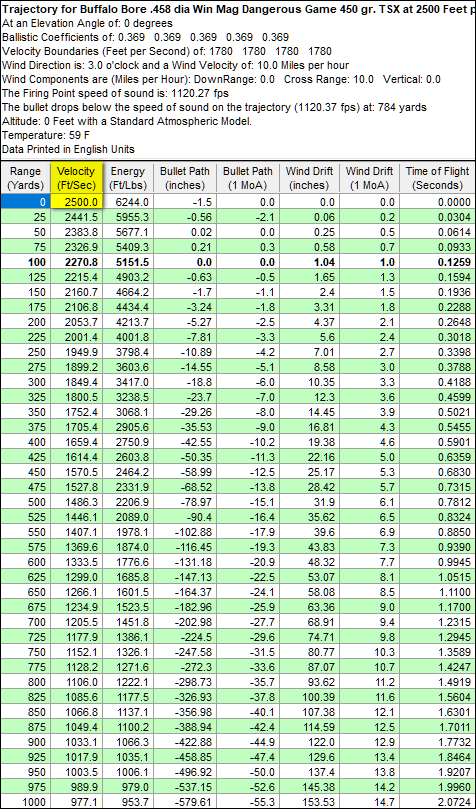
Task: Click the Bullet Path (1 MoA) header
Action: [x=249, y=179]
